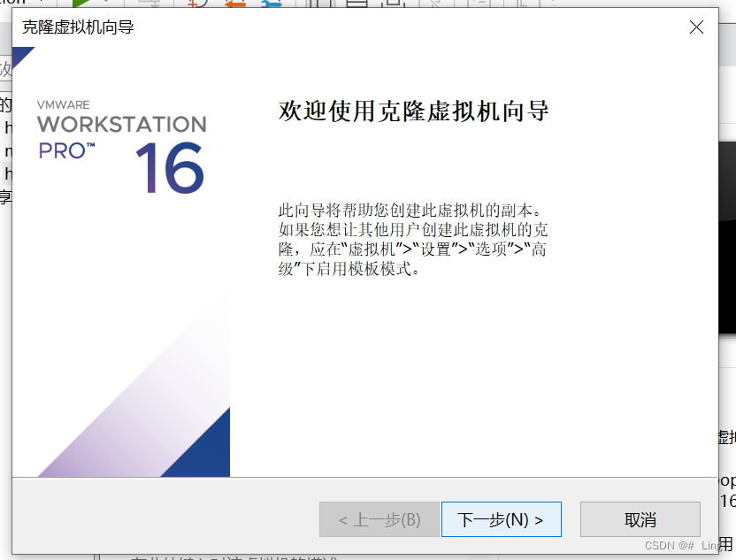This screenshot has height=560, width=736.
Task: Click the 下一步(N) button
Action: click(502, 519)
